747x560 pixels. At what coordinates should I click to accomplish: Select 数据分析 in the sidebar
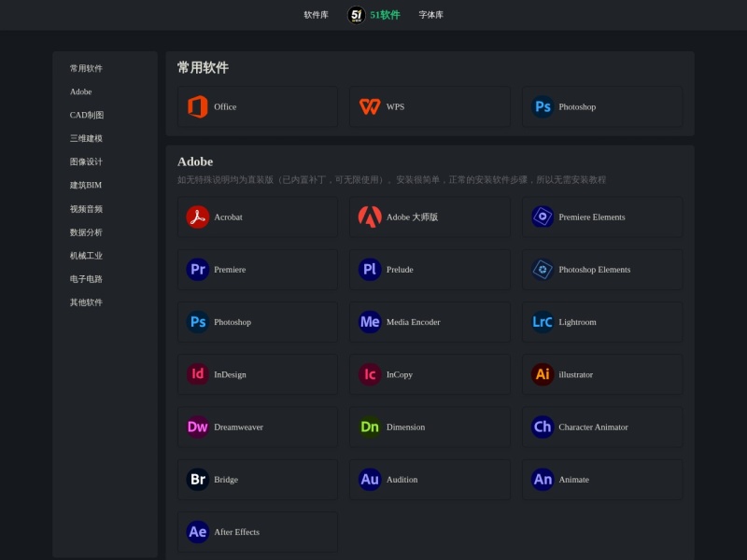coord(86,231)
